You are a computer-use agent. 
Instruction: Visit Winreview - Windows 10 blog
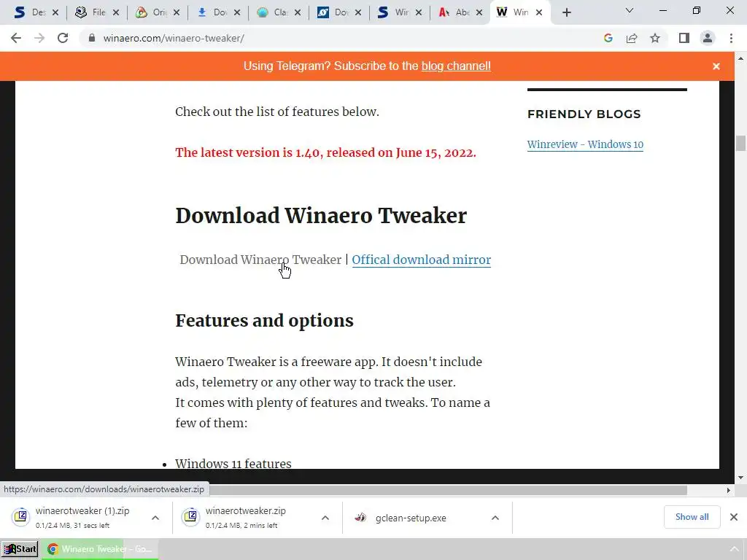585,144
